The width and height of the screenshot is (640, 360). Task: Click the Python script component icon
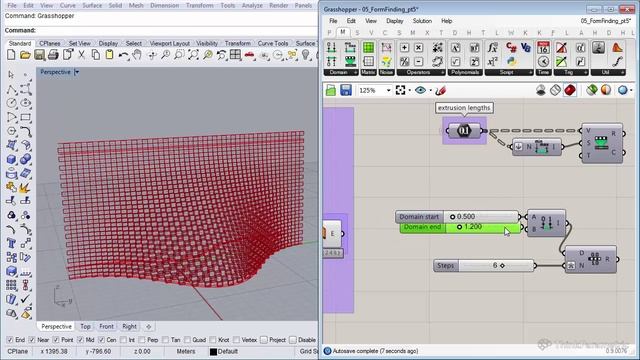[x=511, y=62]
